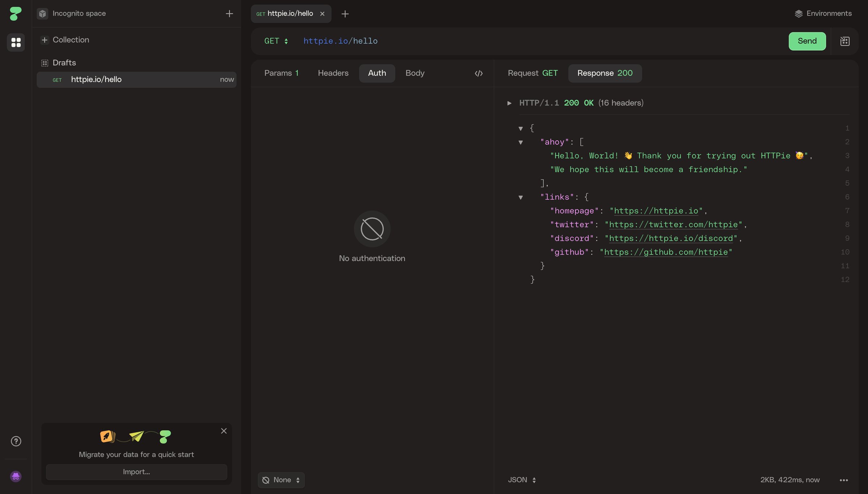
Task: Add new item with sidebar plus icon
Action: pos(229,14)
